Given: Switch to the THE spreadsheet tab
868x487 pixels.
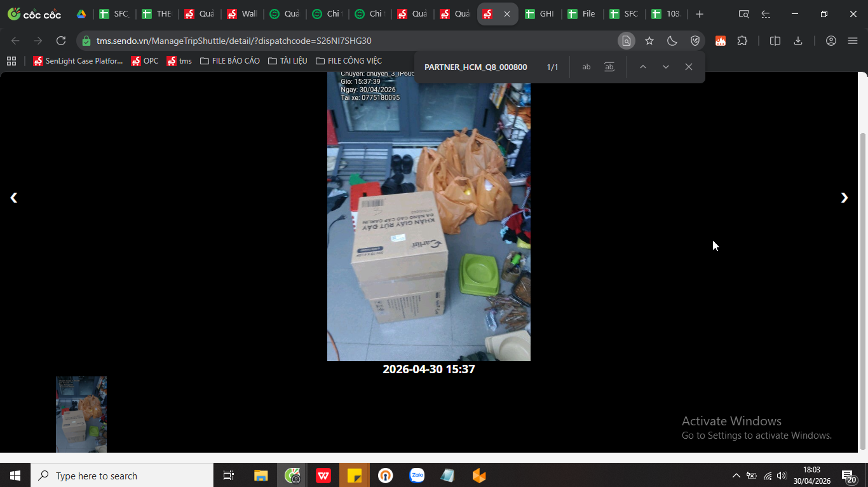Looking at the screenshot, I should tap(156, 14).
